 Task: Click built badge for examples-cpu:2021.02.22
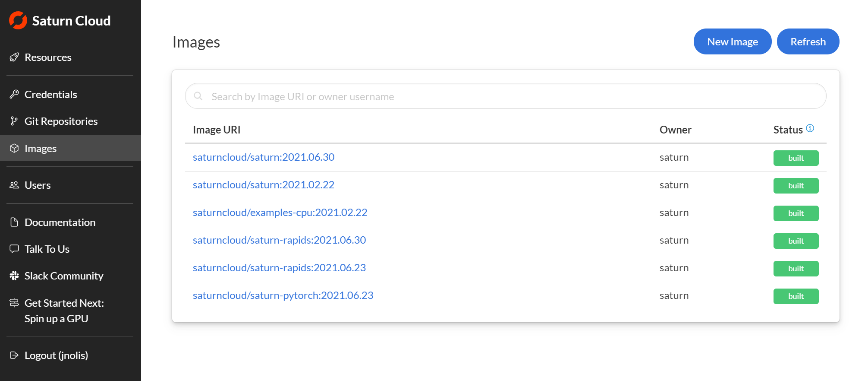pos(796,213)
